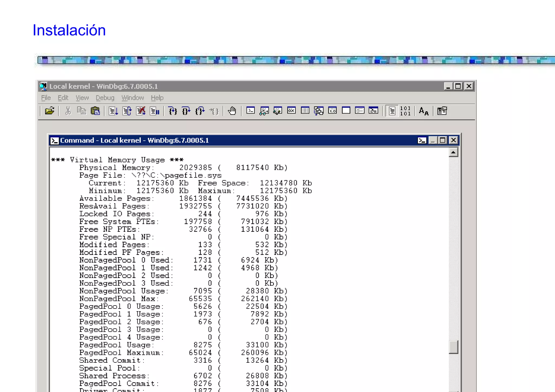Image resolution: width=555 pixels, height=392 pixels.
Task: Click the Step Into braces icon
Action: point(173,111)
